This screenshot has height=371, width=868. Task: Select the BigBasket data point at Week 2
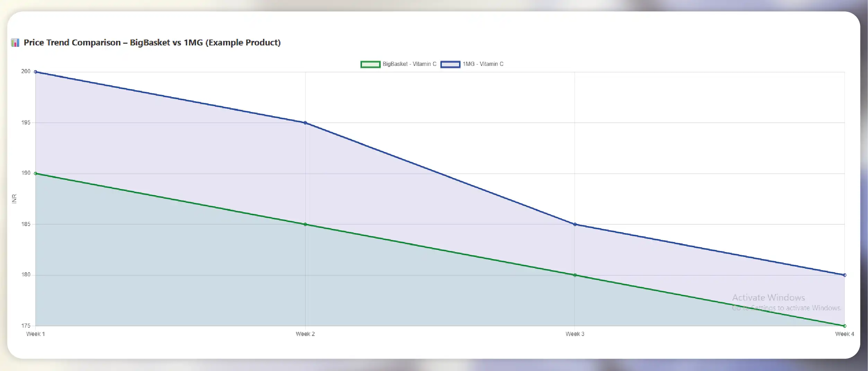305,224
